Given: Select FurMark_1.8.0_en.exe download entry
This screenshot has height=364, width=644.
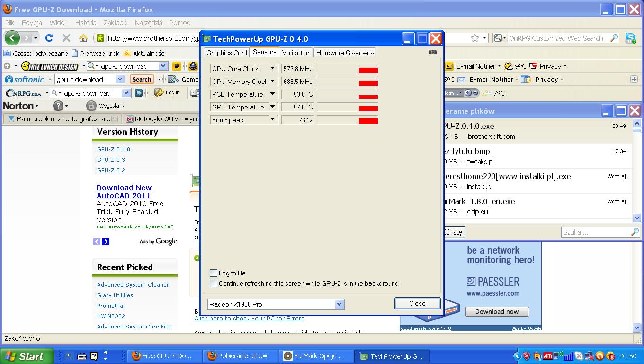Looking at the screenshot, I should tap(537, 207).
